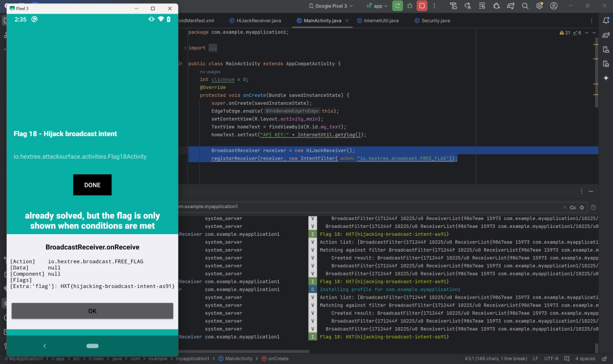Screen dimensions: 613x364
Task: Click the logcat filter input field
Action: pos(369,207)
